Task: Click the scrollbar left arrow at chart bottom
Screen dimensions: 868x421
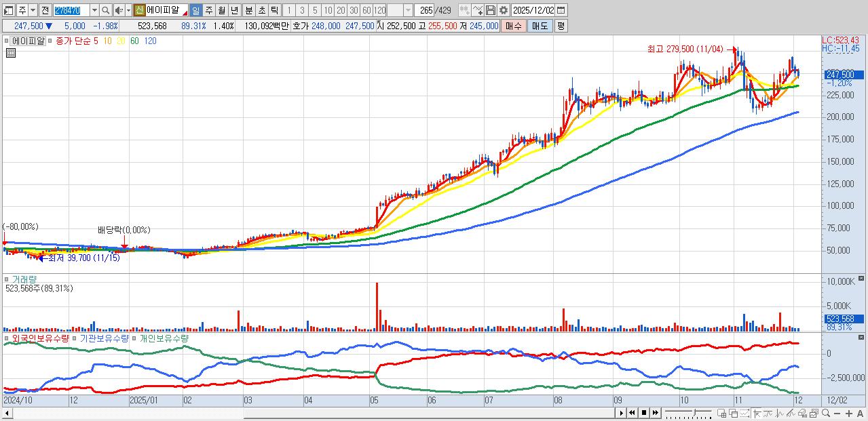Action: point(5,413)
